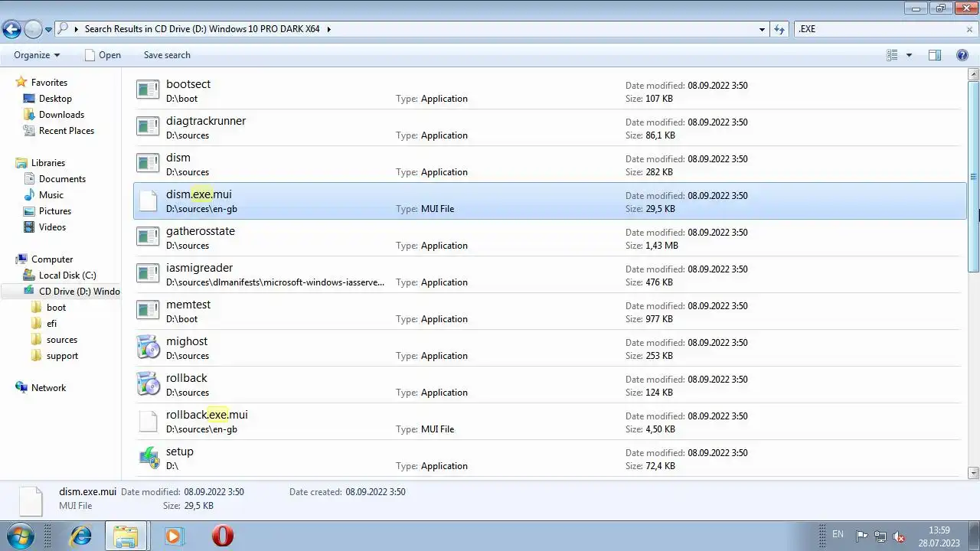Open the breadcrumb arrow after DARK X64
The image size is (980, 551).
tap(329, 29)
